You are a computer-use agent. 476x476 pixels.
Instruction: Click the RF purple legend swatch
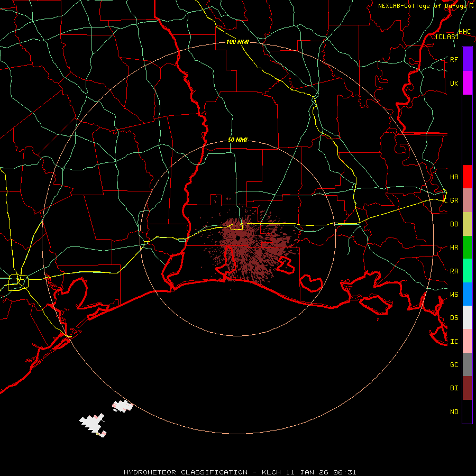[x=467, y=59]
